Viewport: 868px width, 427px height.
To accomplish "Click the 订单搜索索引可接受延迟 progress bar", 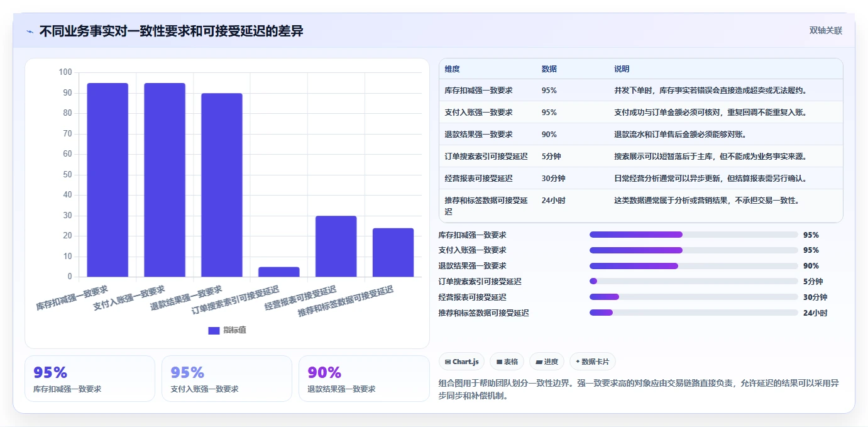I will [x=694, y=282].
